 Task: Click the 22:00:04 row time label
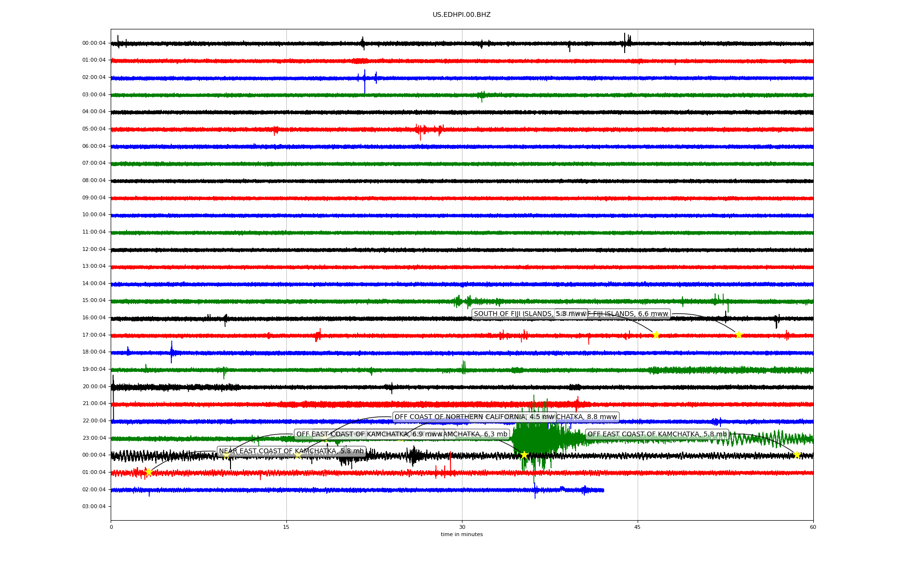pos(94,421)
